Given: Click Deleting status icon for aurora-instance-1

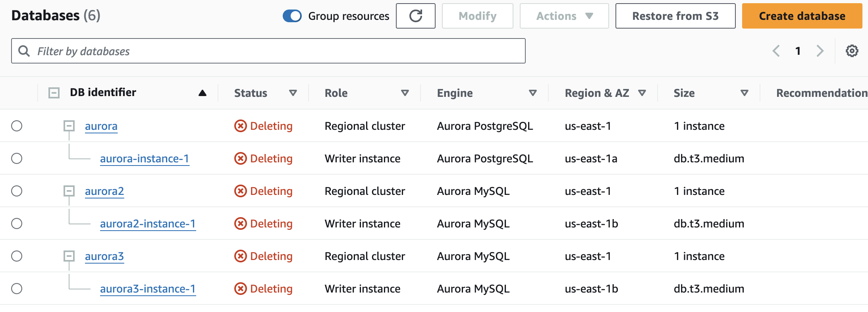Looking at the screenshot, I should point(240,158).
